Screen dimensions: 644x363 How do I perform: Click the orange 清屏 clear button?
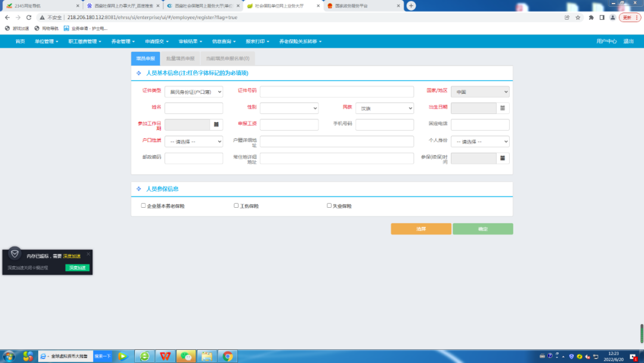(421, 229)
